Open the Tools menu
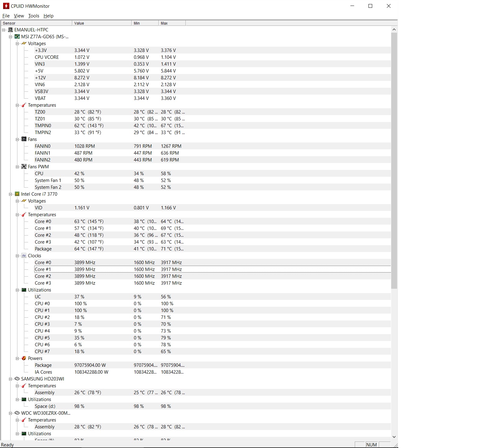The width and height of the screenshot is (478, 448). [34, 16]
